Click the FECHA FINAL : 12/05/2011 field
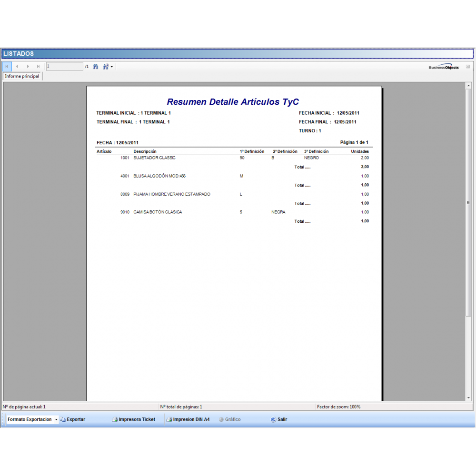Screen dimensions: 476x476 coord(327,122)
